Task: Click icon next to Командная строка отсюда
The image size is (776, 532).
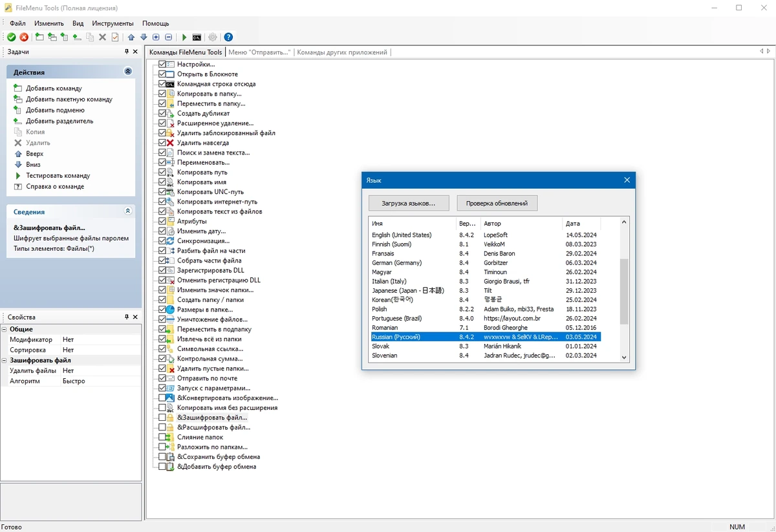Action: 171,84
